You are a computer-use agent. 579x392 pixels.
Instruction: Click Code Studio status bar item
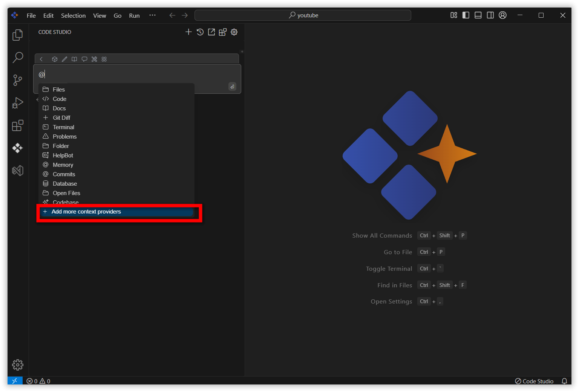pos(534,381)
